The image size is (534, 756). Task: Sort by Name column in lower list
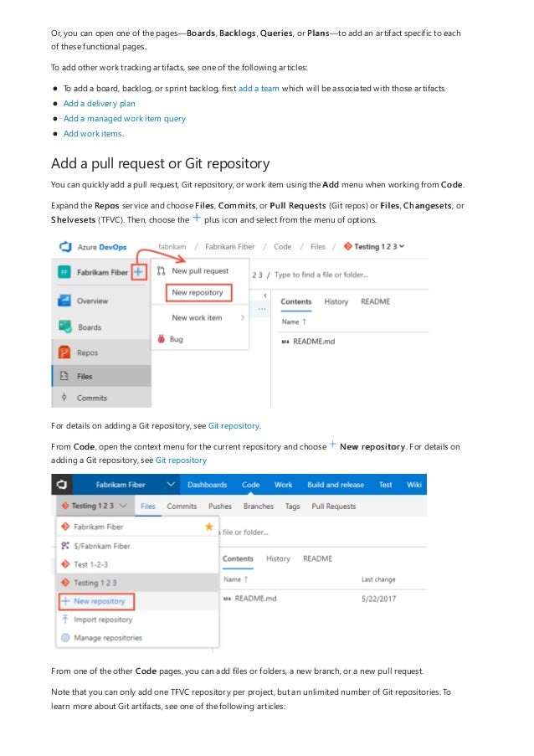click(236, 579)
